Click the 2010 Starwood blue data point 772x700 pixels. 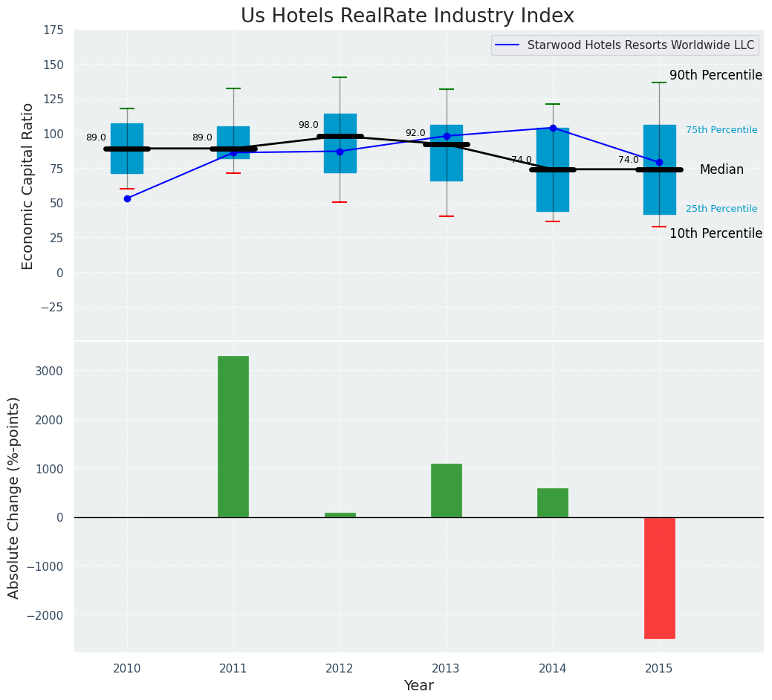[x=127, y=198]
